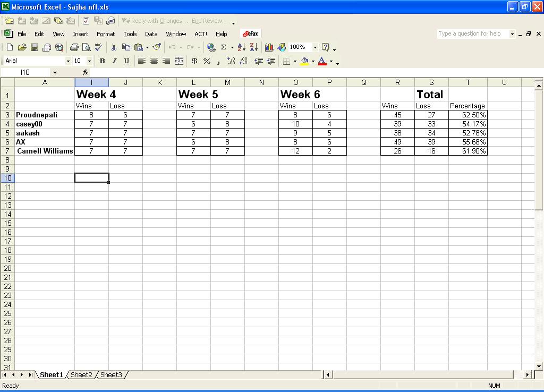Select the column T header

[468, 82]
